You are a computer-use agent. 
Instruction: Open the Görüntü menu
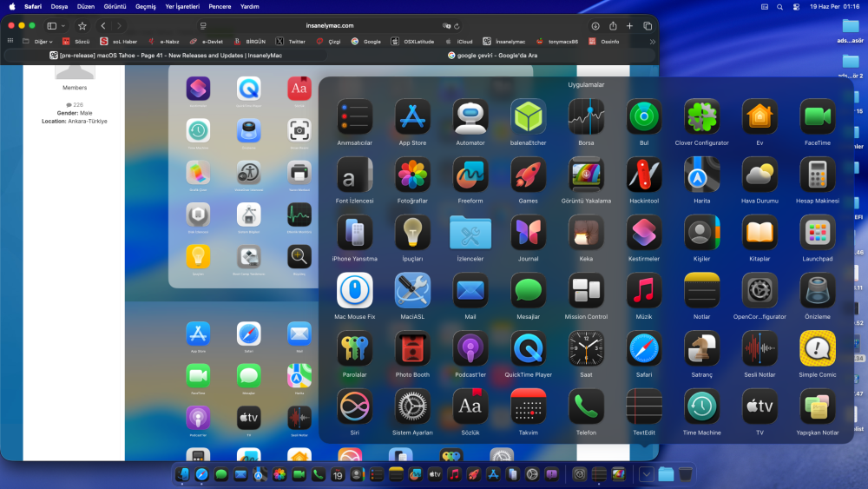(115, 7)
